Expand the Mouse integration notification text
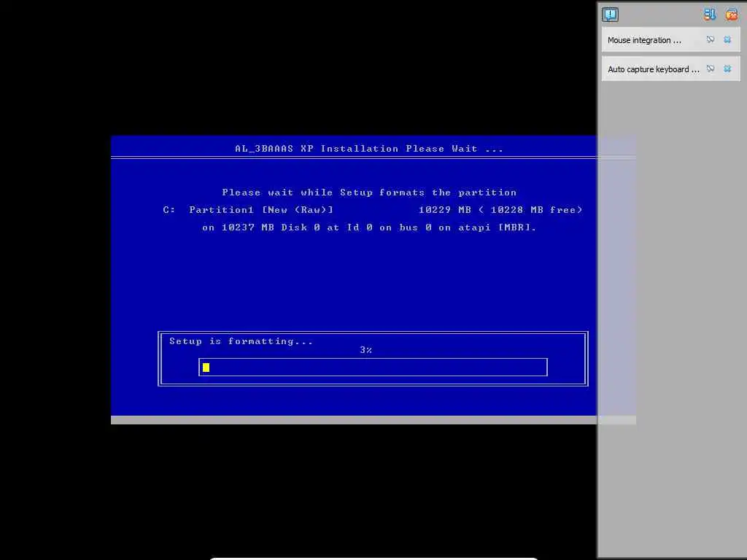This screenshot has width=747, height=560. (x=644, y=41)
